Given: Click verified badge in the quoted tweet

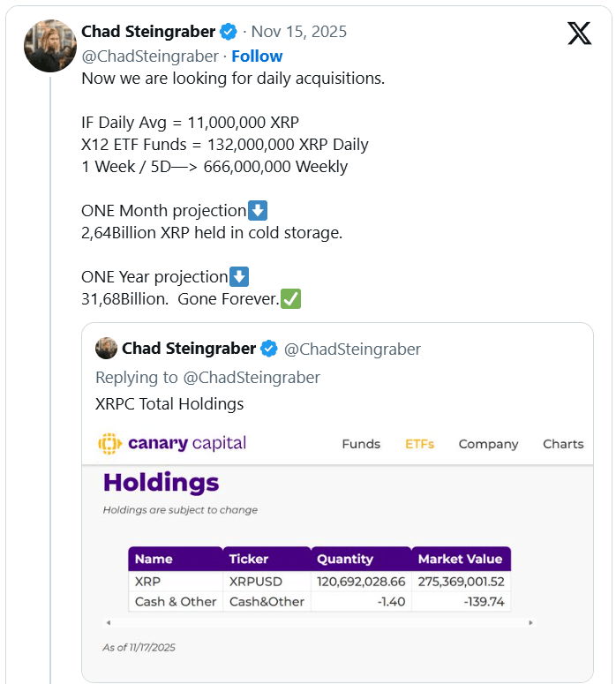Looking at the screenshot, I should coord(268,348).
